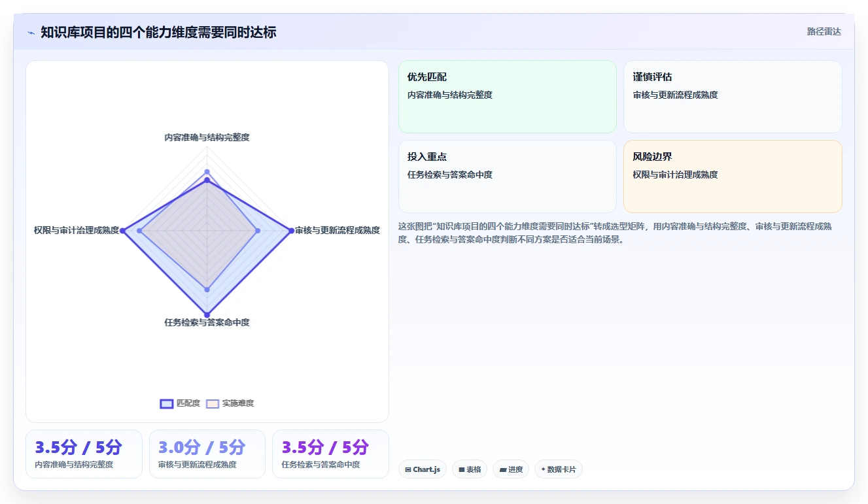868x504 pixels.
Task: Click the radar axis label 审核与更新流程成熟度
Action: (x=338, y=230)
